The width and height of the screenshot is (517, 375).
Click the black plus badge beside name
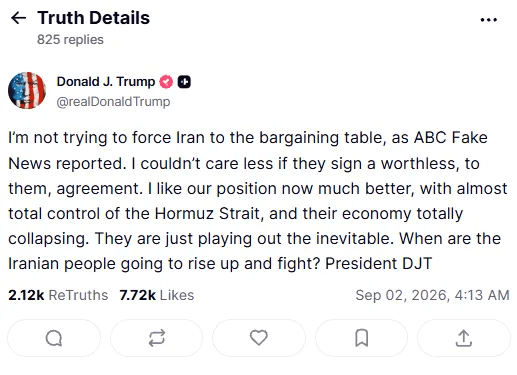(184, 82)
